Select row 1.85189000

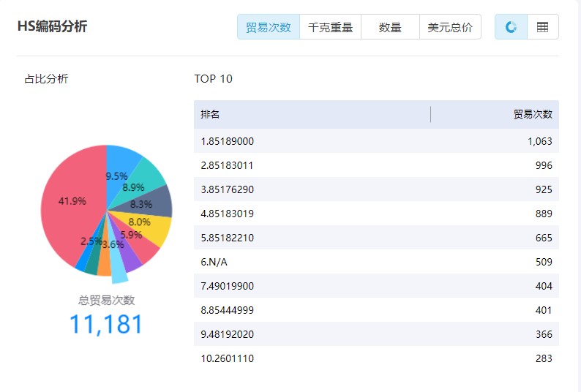pyautogui.click(x=376, y=141)
